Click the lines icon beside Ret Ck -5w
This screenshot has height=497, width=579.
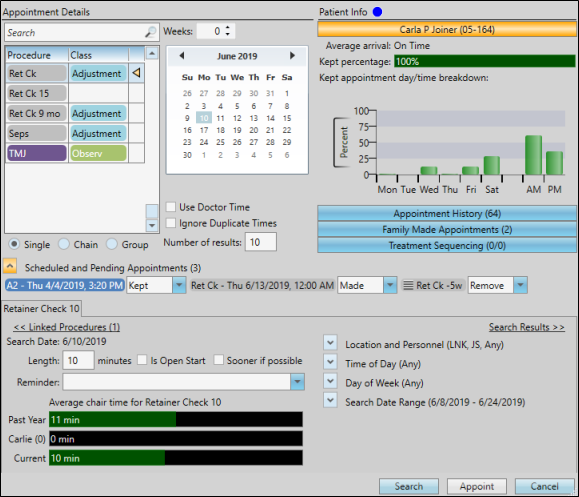coord(408,285)
